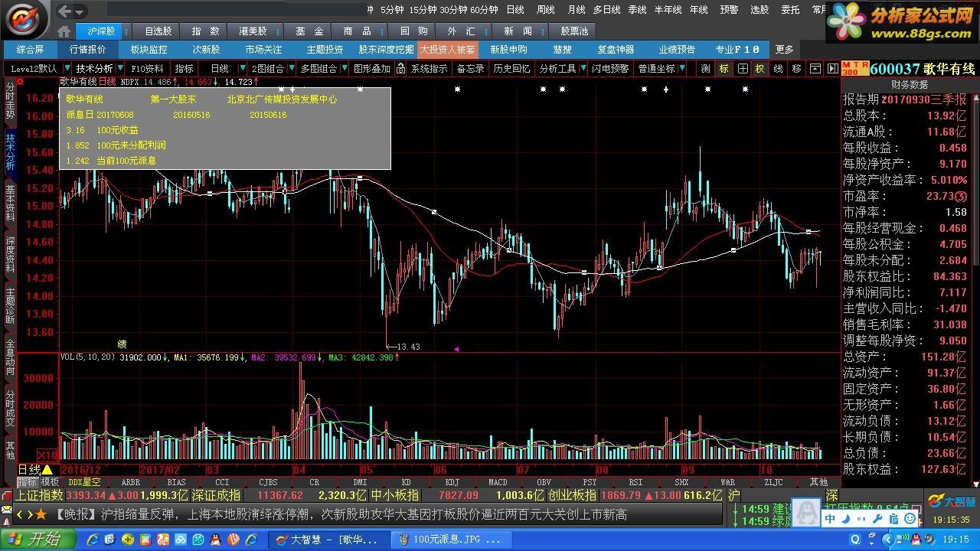Click the yellow triangle beside 日线
980x551 pixels.
tap(47, 469)
